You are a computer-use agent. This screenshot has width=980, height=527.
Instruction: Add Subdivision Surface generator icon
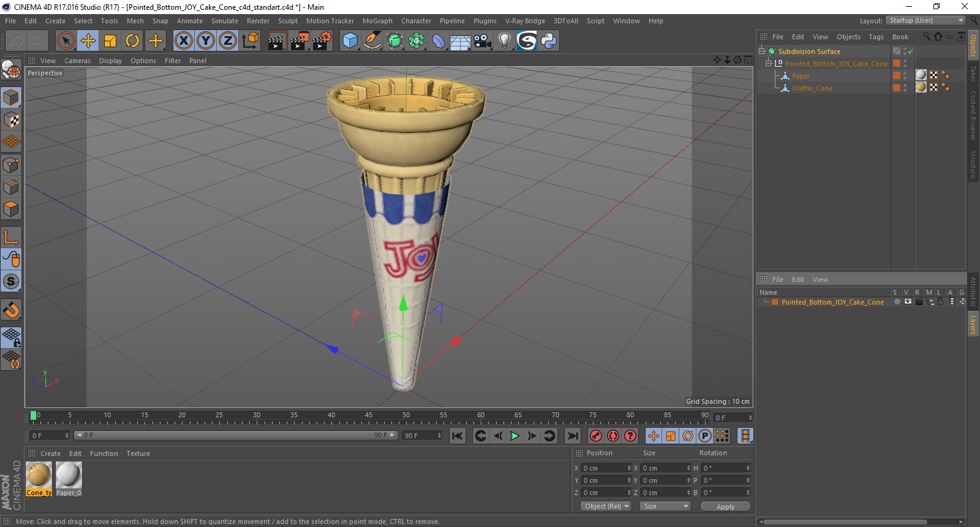click(x=394, y=41)
